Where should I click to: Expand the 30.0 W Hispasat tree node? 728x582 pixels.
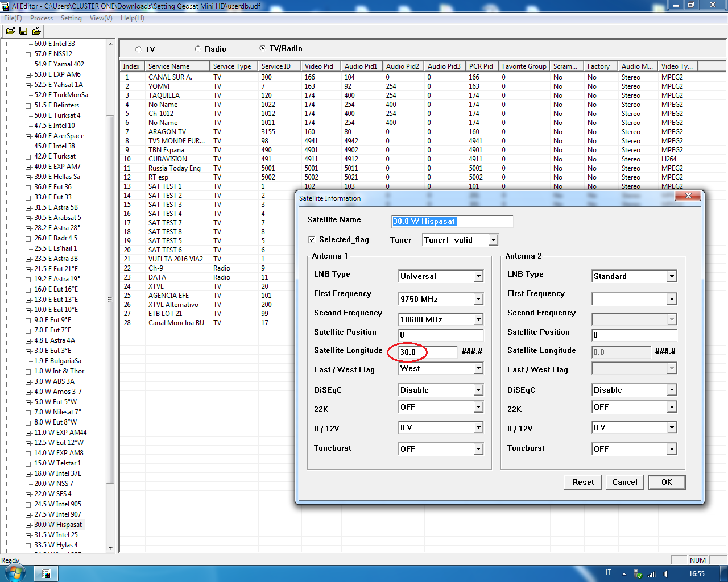pyautogui.click(x=28, y=525)
